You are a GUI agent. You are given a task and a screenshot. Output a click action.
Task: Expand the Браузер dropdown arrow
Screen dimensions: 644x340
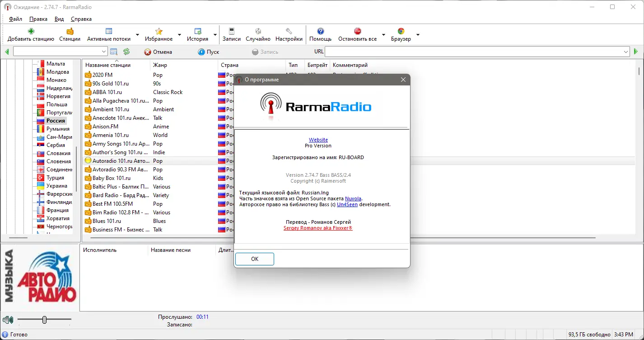[x=418, y=35]
